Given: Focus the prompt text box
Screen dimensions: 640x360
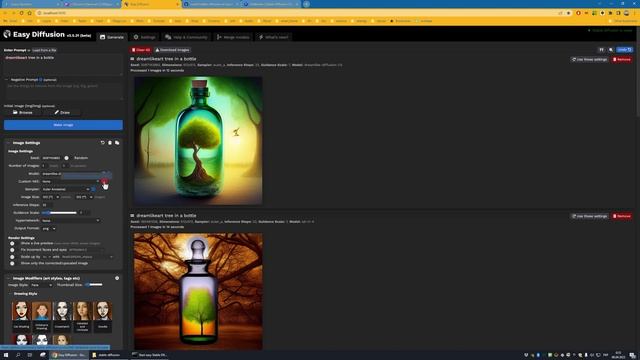Looking at the screenshot, I should pos(63,64).
